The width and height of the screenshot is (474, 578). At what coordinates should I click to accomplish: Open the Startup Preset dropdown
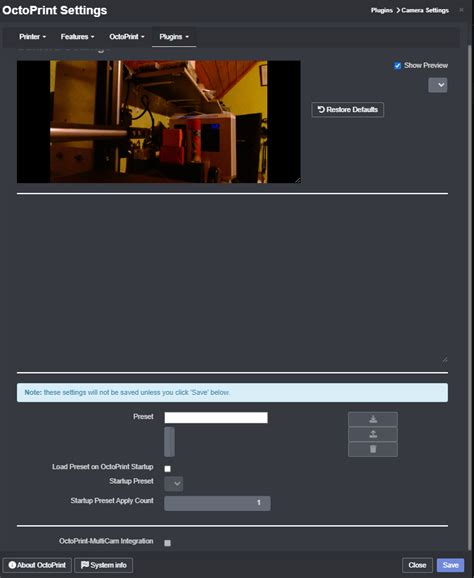(x=174, y=483)
